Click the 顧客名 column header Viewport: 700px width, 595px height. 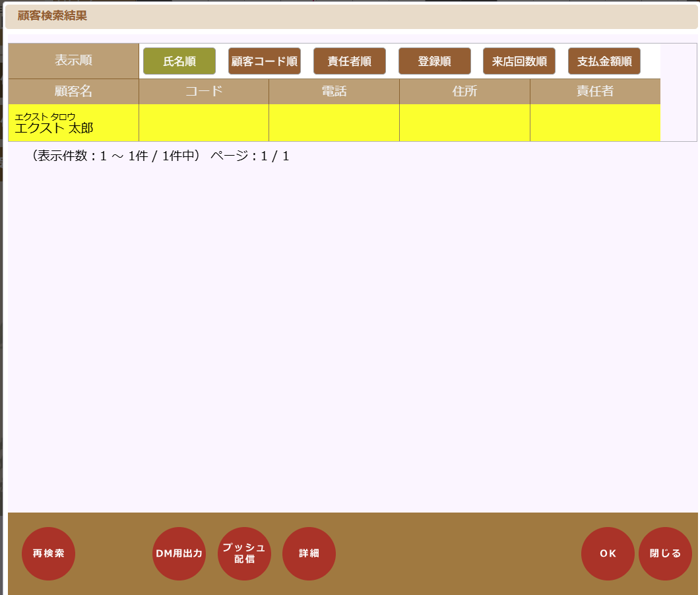click(73, 91)
